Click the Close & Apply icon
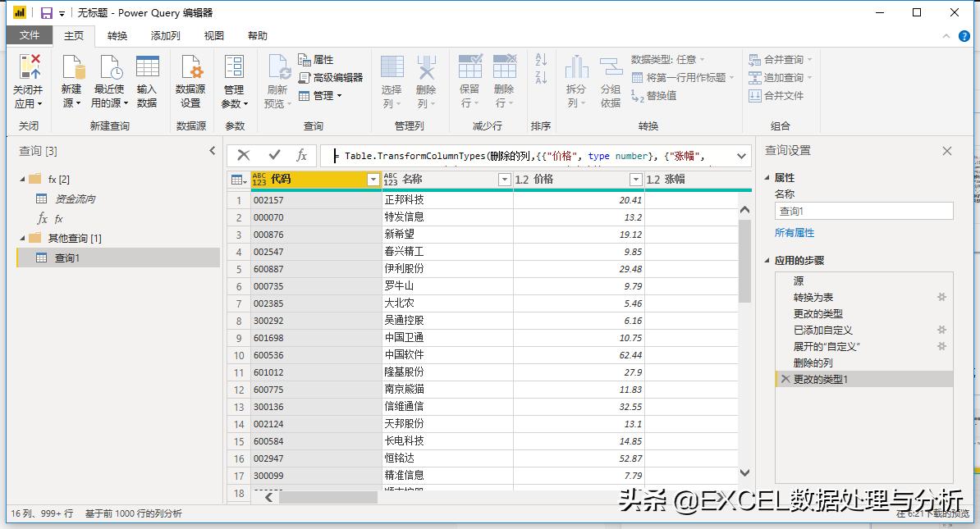Screen dimensions: 980x529 pos(30,80)
